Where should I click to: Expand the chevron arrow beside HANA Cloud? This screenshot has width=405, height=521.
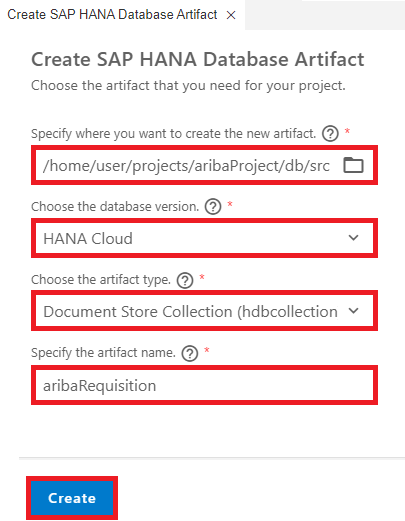[353, 238]
